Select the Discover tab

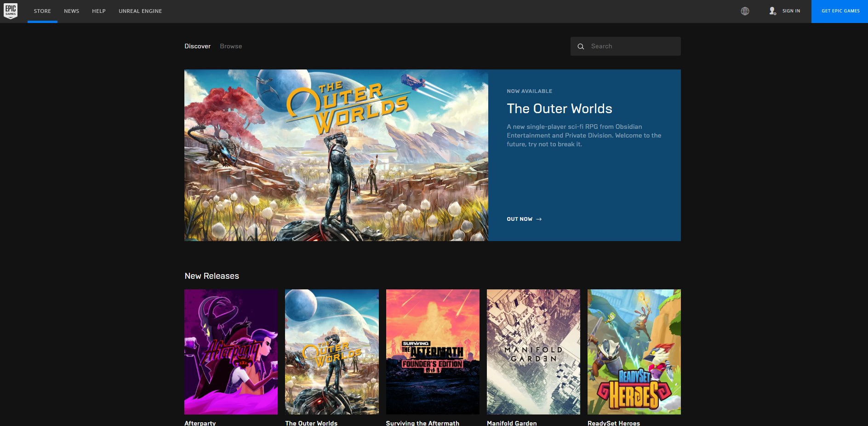click(x=198, y=46)
